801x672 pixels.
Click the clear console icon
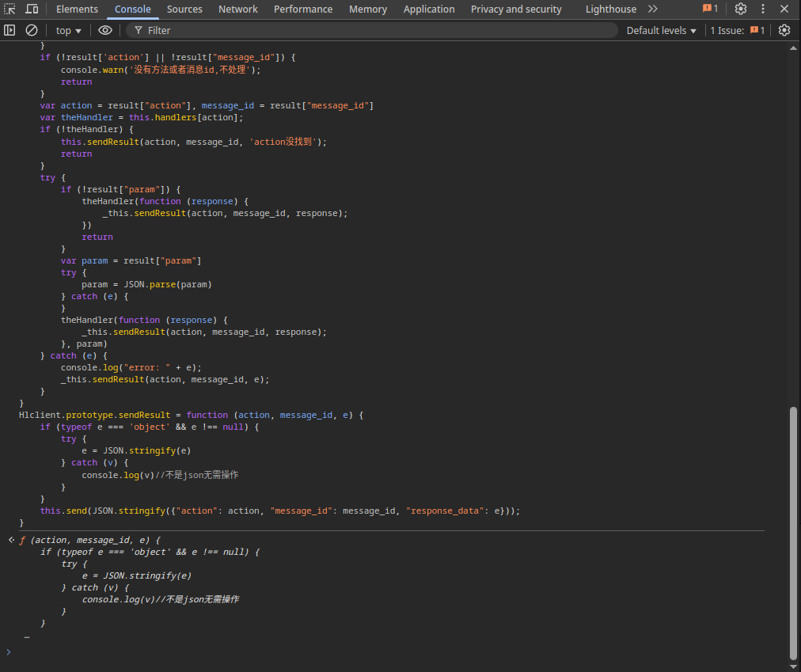point(32,30)
